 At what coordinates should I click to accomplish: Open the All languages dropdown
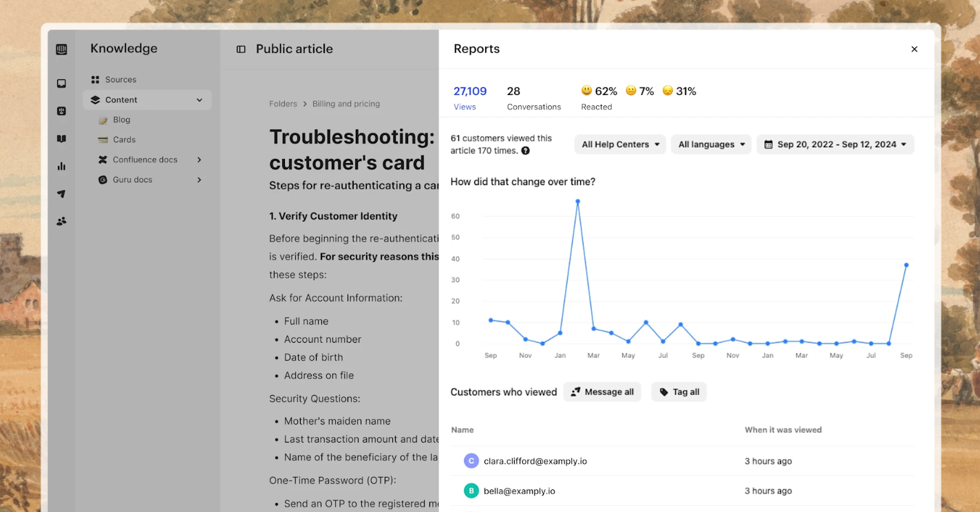point(711,145)
